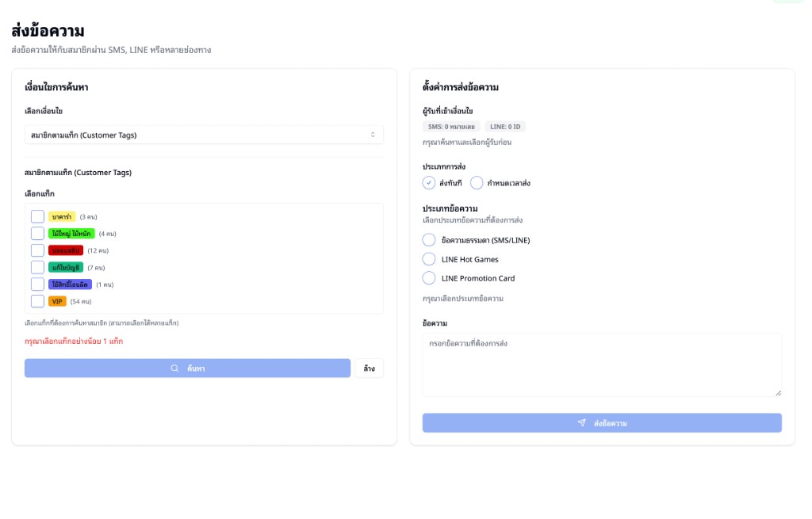Image resolution: width=812 pixels, height=519 pixels.
Task: Choose LINE Hot Games message type
Action: coord(429,259)
